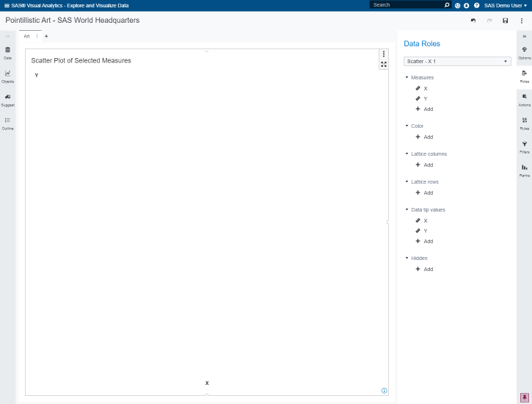Add a Lattice rows item
The image size is (532, 404).
(424, 193)
